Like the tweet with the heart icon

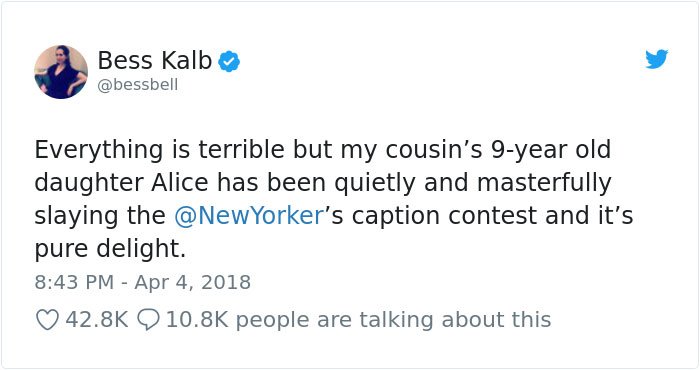pos(47,320)
